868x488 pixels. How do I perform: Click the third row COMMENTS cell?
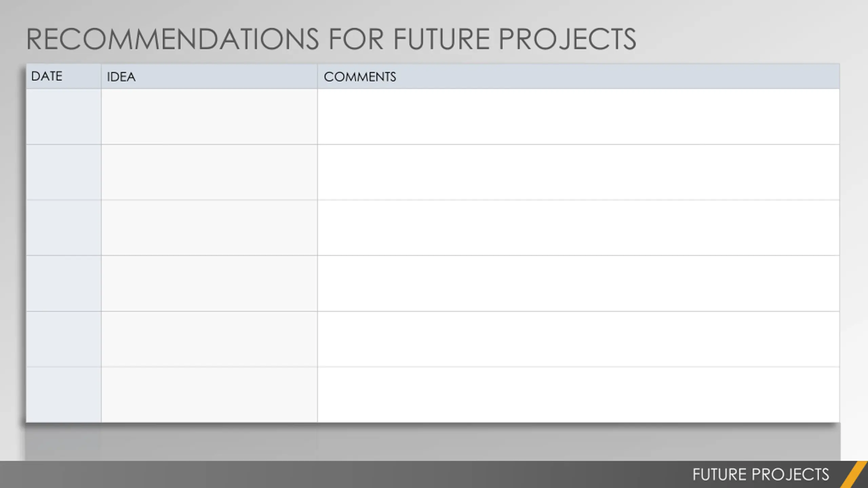tap(578, 228)
